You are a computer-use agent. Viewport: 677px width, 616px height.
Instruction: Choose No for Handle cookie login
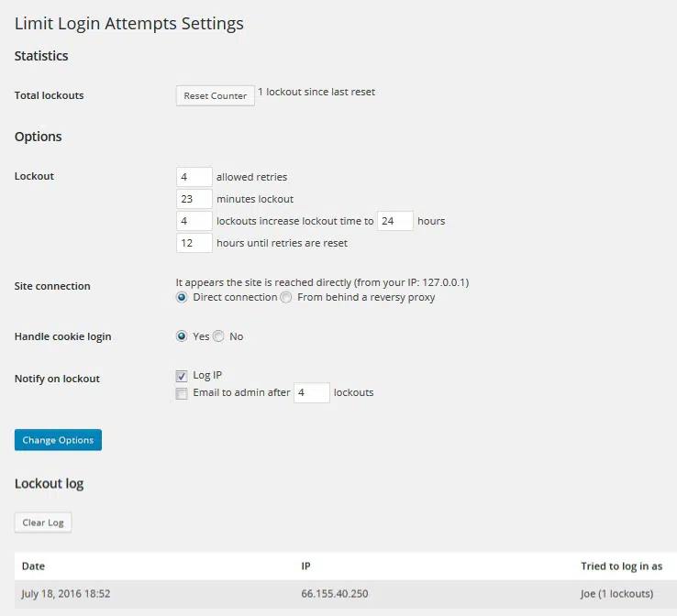coord(218,336)
